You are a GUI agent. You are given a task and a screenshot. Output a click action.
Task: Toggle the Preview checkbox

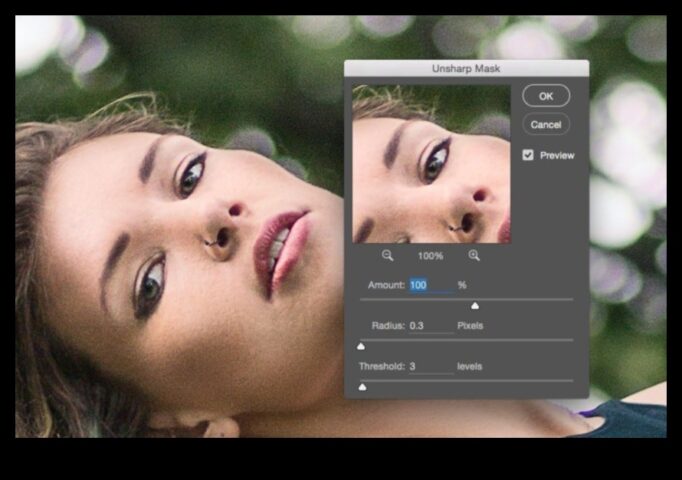click(528, 155)
